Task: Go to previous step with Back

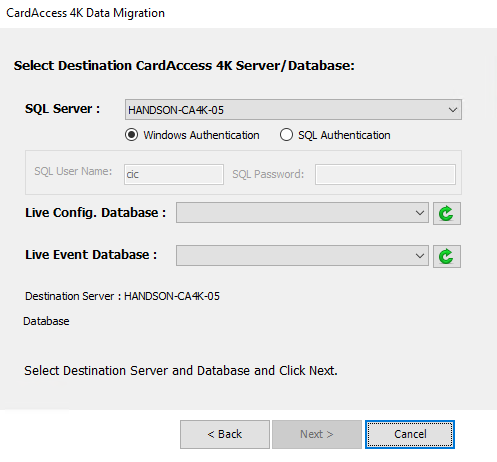Action: pos(225,434)
